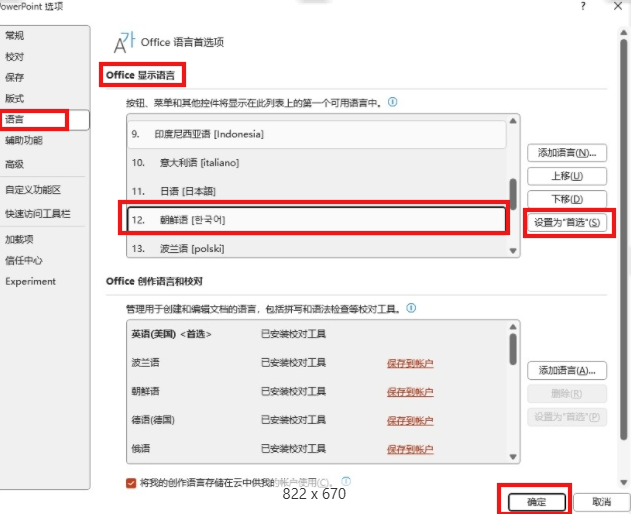Select the 语言 options category
This screenshot has width=631, height=514.
pyautogui.click(x=44, y=120)
